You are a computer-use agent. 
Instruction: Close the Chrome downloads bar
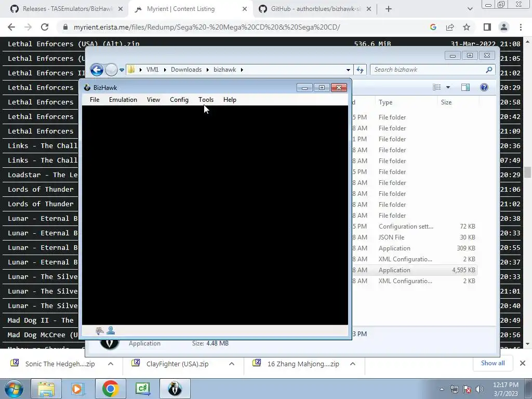(x=523, y=363)
